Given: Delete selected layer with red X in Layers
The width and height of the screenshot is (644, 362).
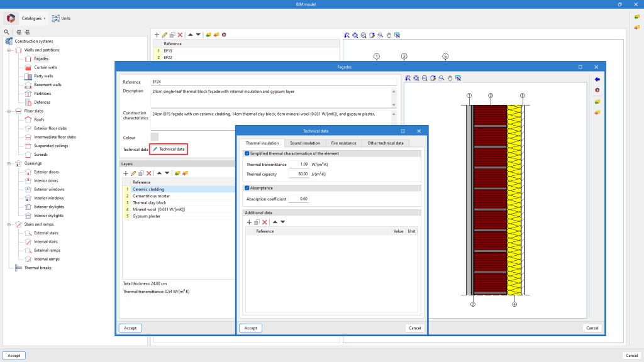Looking at the screenshot, I should click(x=149, y=173).
